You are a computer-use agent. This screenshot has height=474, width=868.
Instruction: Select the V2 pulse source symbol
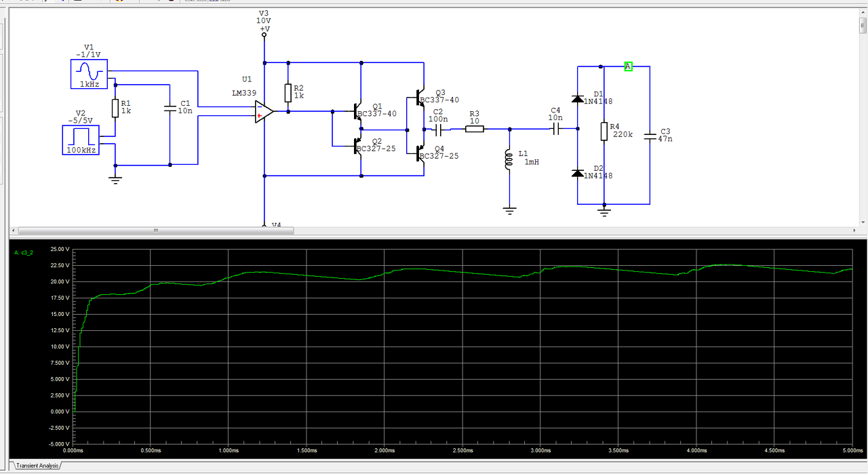click(x=80, y=140)
